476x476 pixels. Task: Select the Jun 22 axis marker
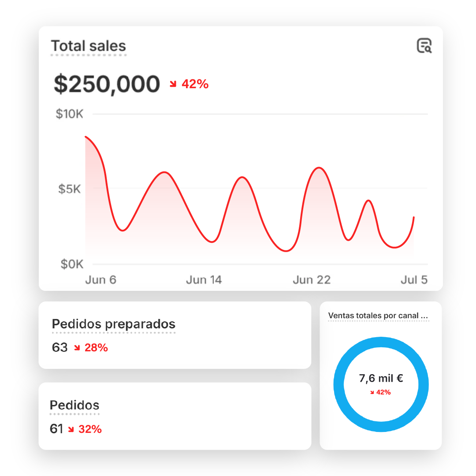pyautogui.click(x=312, y=280)
